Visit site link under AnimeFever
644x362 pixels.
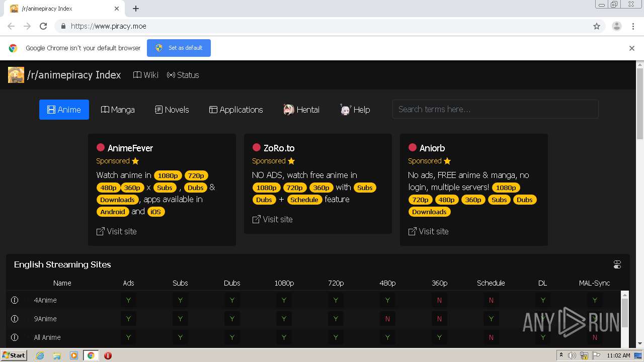tap(116, 231)
